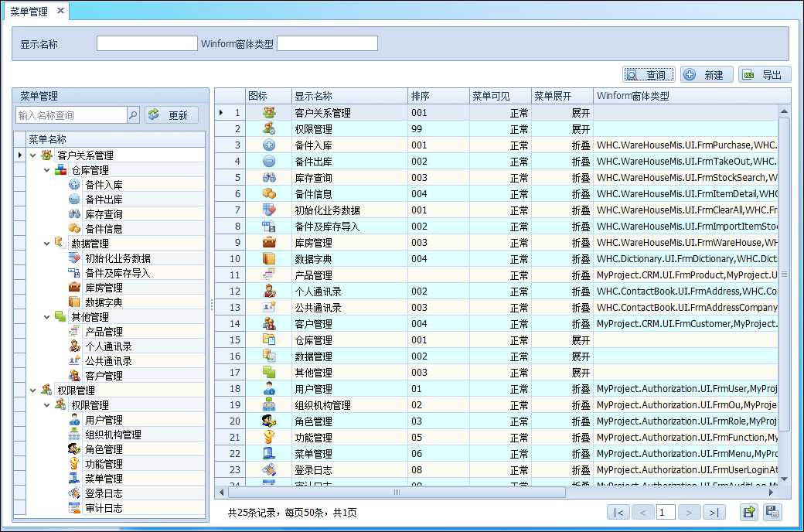
Task: Click the export current page icon
Action: coord(749,512)
